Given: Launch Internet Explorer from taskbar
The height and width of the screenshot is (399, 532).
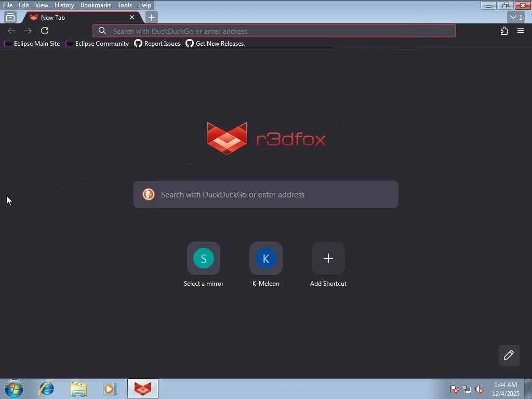Looking at the screenshot, I should pyautogui.click(x=46, y=389).
